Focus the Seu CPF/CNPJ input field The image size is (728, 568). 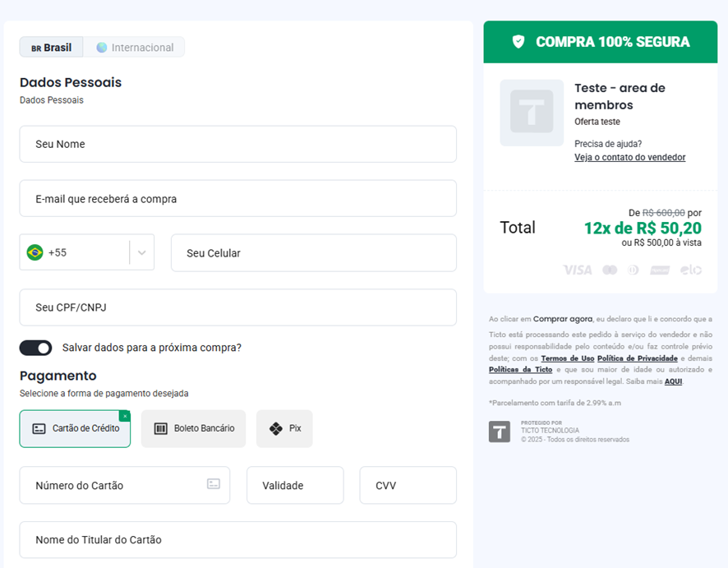(x=237, y=307)
